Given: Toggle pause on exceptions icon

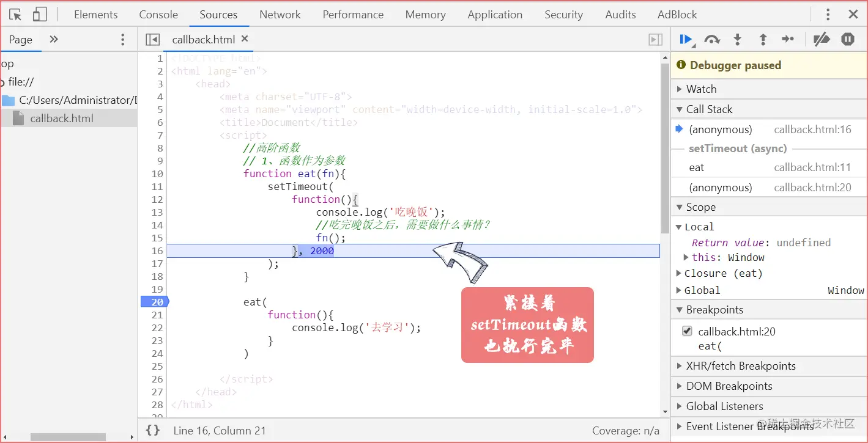Looking at the screenshot, I should [847, 40].
